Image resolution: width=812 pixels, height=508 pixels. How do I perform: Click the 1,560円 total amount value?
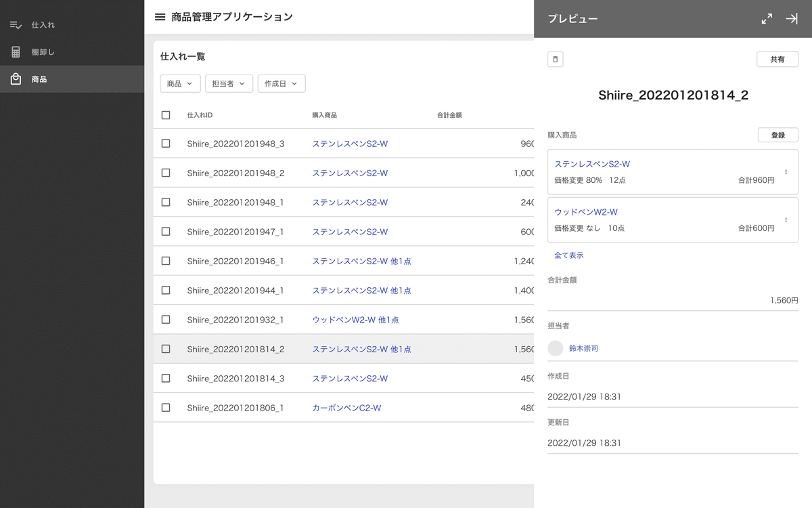point(784,300)
